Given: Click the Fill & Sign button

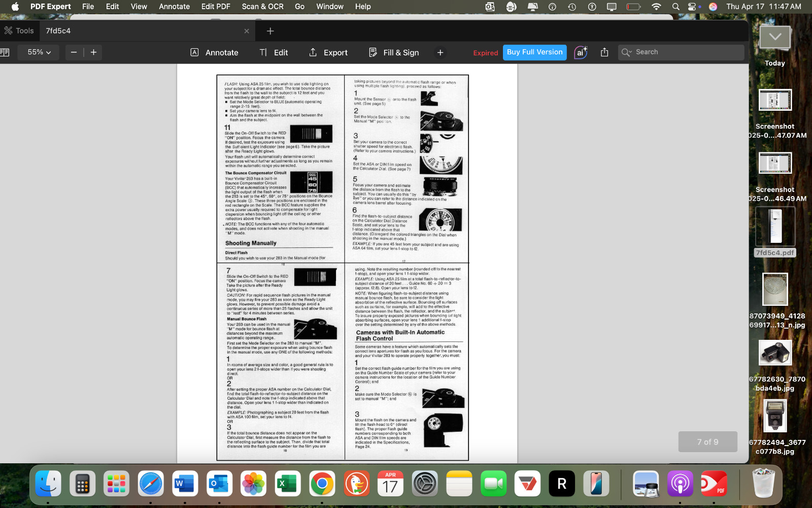Looking at the screenshot, I should pos(394,52).
